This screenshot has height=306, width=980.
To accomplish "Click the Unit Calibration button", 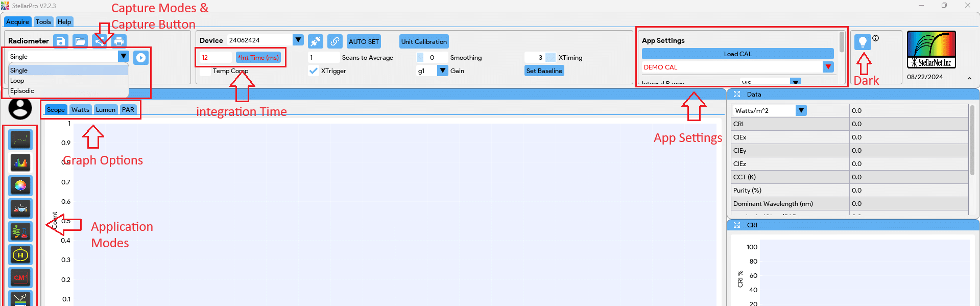I will coord(424,41).
